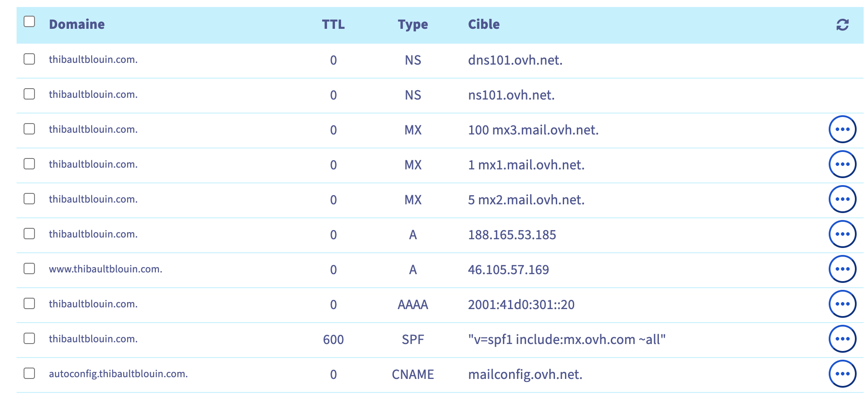Open actions menu for mx3.mail.ovh.net record

click(x=842, y=129)
